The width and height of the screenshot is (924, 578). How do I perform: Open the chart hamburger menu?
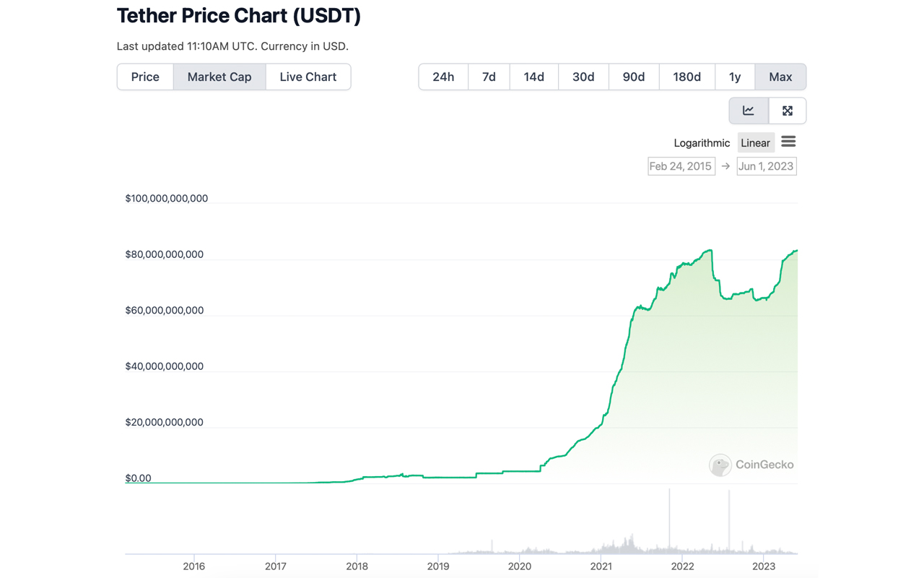coord(788,142)
